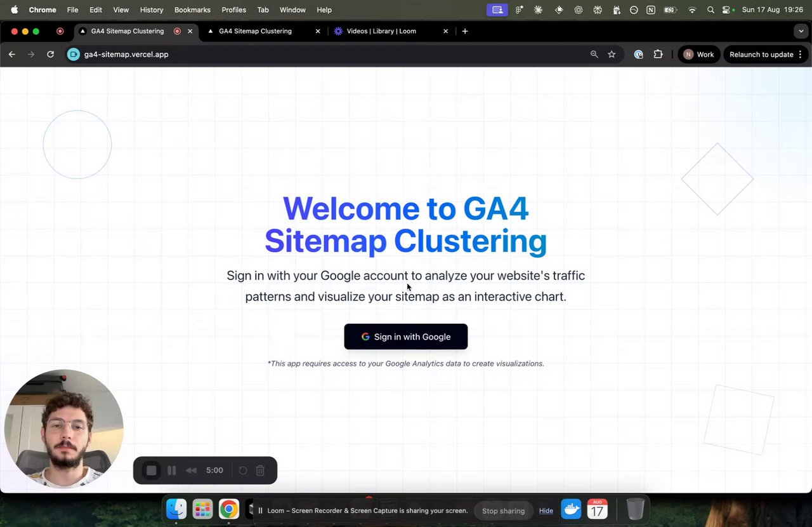
Task: Open the Chrome Extensions puzzle menu
Action: pos(658,55)
